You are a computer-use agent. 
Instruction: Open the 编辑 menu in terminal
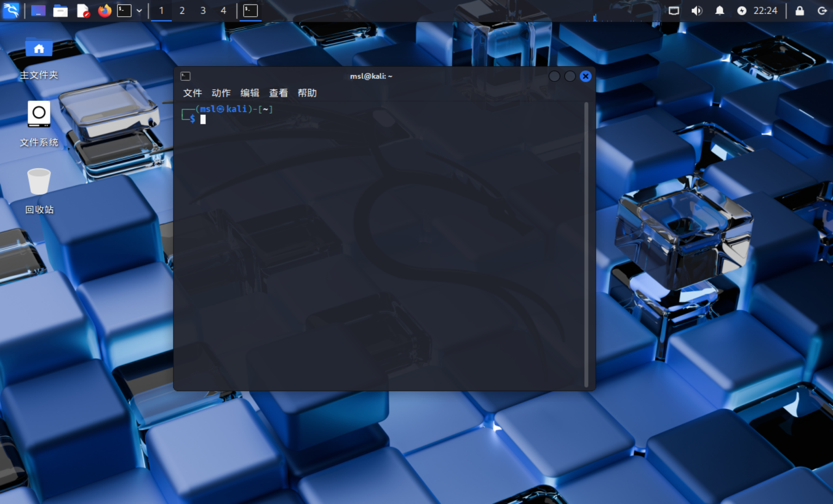[250, 93]
